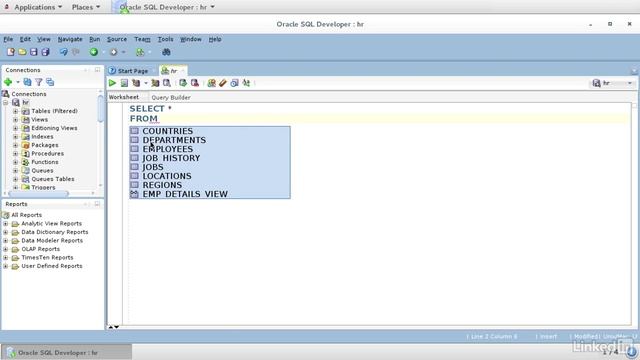Click the Save All toolbar icon
The height and width of the screenshot is (360, 640).
pos(45,52)
